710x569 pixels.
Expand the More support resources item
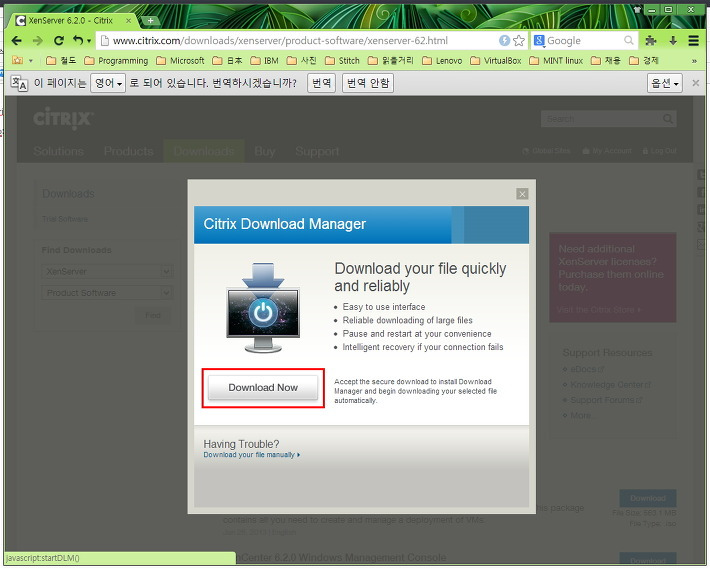coord(580,416)
